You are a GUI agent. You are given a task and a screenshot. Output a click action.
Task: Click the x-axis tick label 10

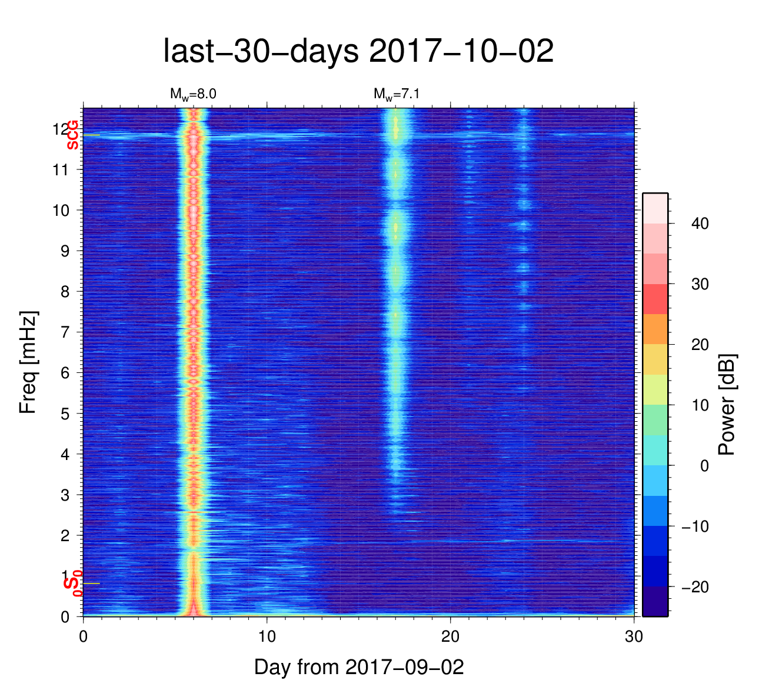(267, 637)
